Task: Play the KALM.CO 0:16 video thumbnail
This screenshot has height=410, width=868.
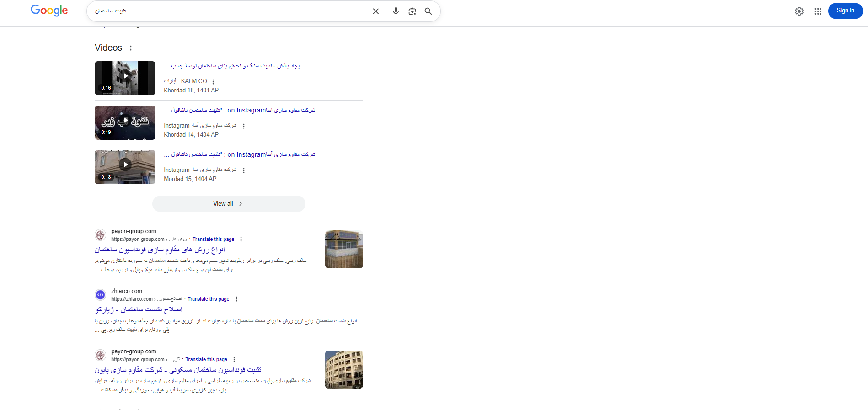Action: (x=125, y=78)
